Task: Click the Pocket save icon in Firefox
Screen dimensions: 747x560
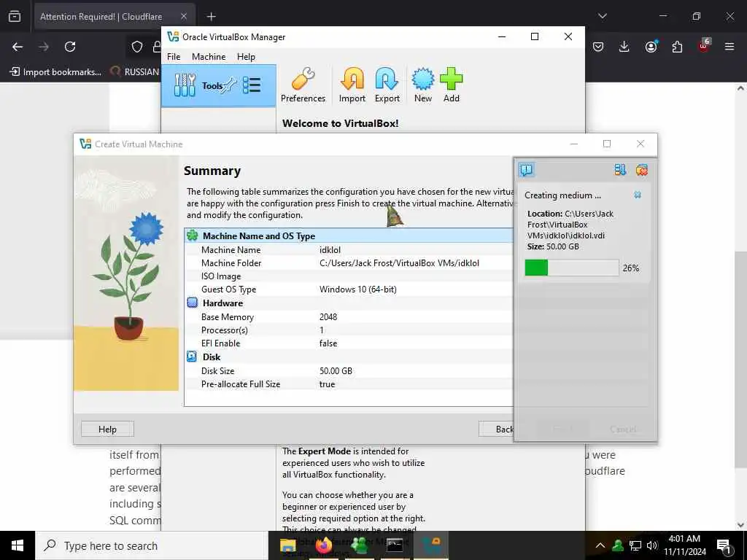Action: click(598, 47)
